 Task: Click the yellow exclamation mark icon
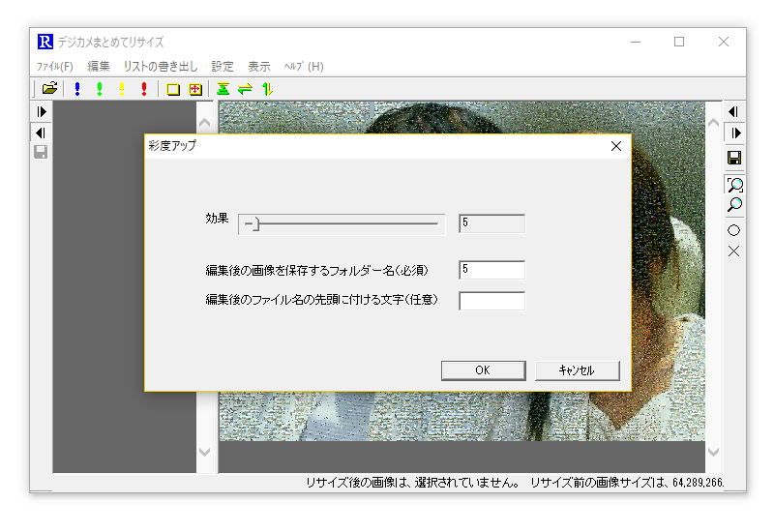pyautogui.click(x=122, y=89)
